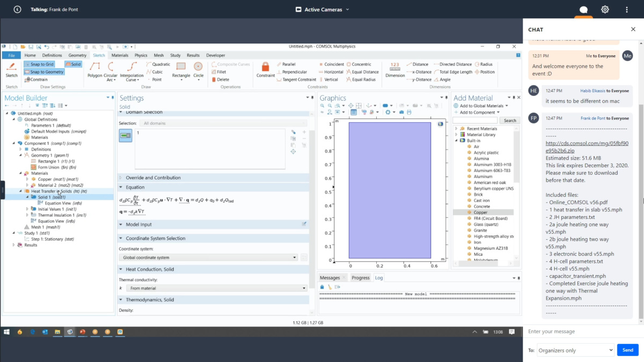This screenshot has width=644, height=362.
Task: Expand the Results tree node
Action: [x=14, y=245]
